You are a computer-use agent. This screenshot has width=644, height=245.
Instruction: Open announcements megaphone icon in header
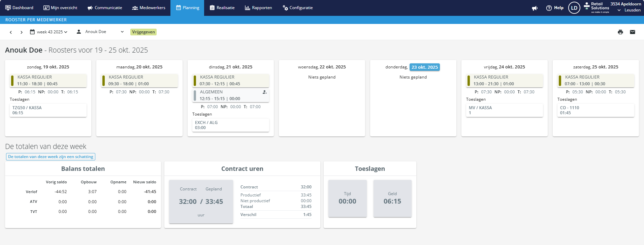coord(535,8)
